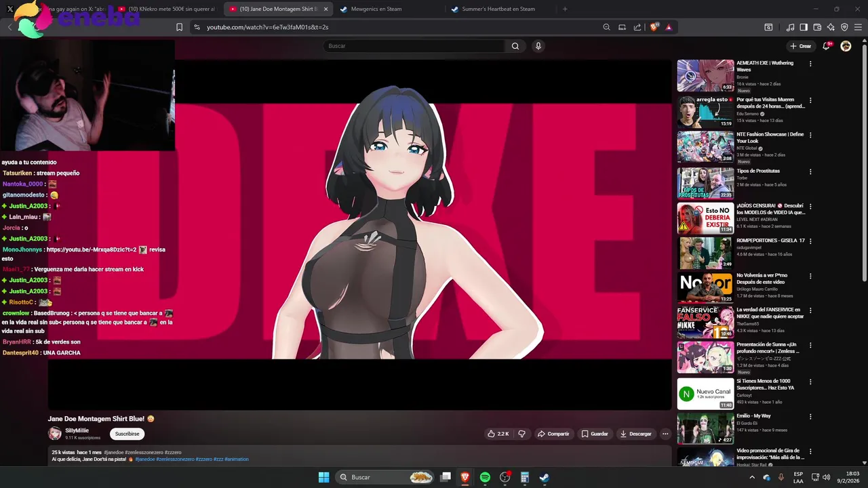Open NTE Fashion Showcase video title
Image resolution: width=868 pixels, height=488 pixels.
pos(770,138)
